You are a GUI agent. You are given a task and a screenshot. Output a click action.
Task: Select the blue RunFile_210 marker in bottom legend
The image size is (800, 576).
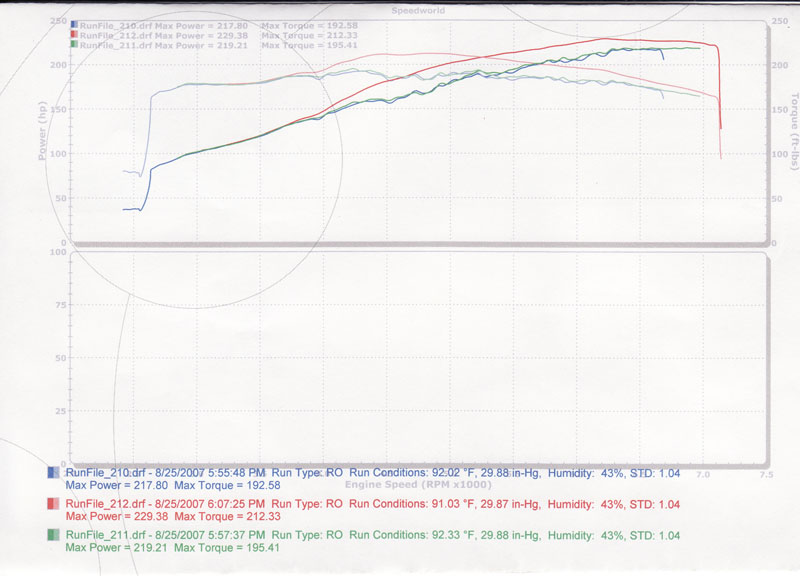pos(53,472)
